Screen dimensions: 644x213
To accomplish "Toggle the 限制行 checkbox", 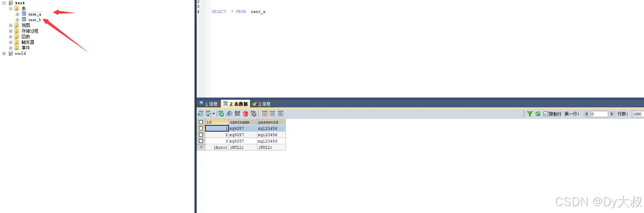I will tap(546, 114).
